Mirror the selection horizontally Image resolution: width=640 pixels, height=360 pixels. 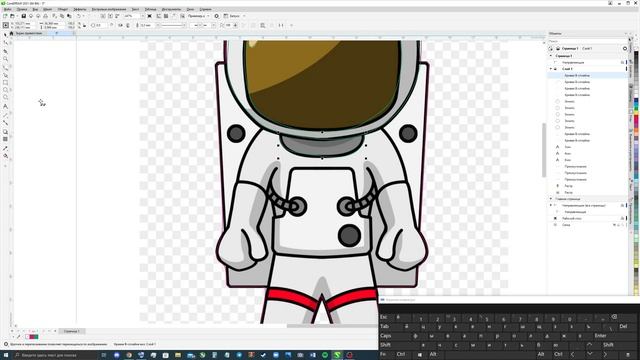coord(120,25)
